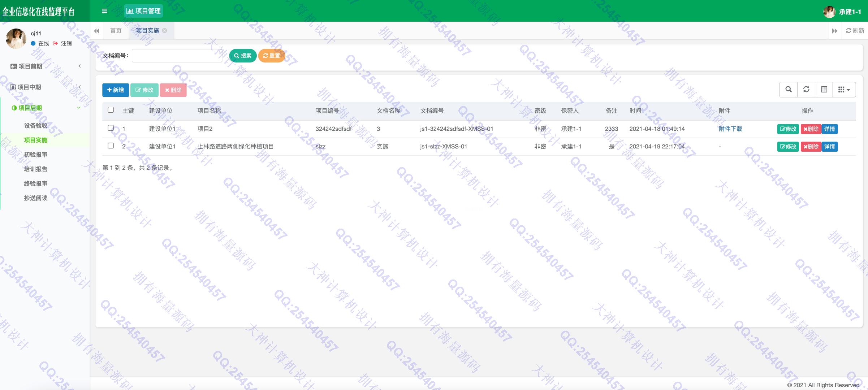This screenshot has width=868, height=390.
Task: Click the 2021-04-18 01:49:14 time cell
Action: (657, 129)
